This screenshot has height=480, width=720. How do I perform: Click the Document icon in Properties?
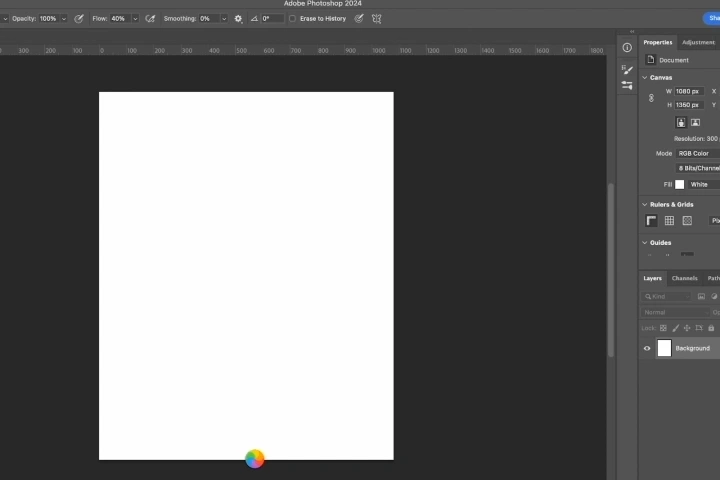pos(650,60)
